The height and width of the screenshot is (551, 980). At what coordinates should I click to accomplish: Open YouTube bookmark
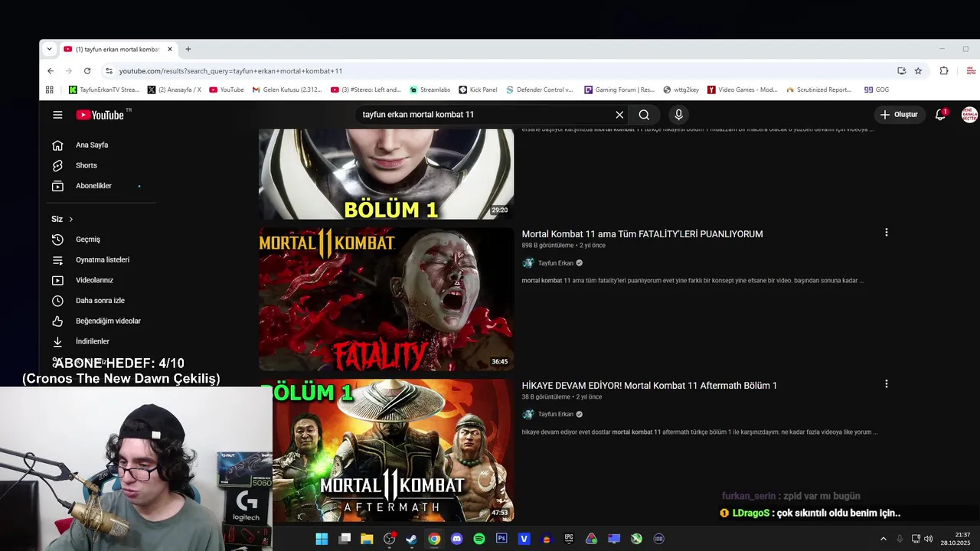pyautogui.click(x=227, y=90)
